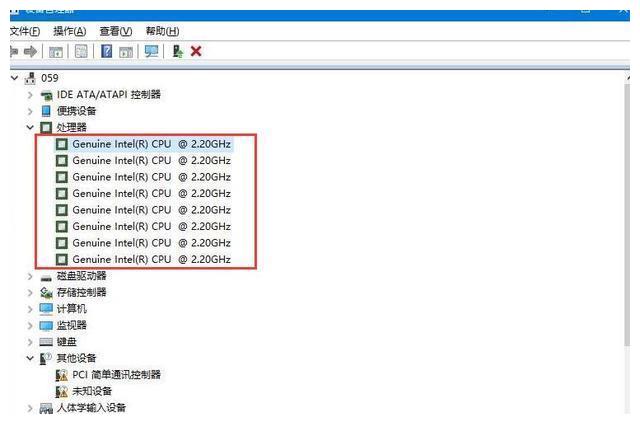
Task: Expand the 计算机 node
Action: point(30,309)
